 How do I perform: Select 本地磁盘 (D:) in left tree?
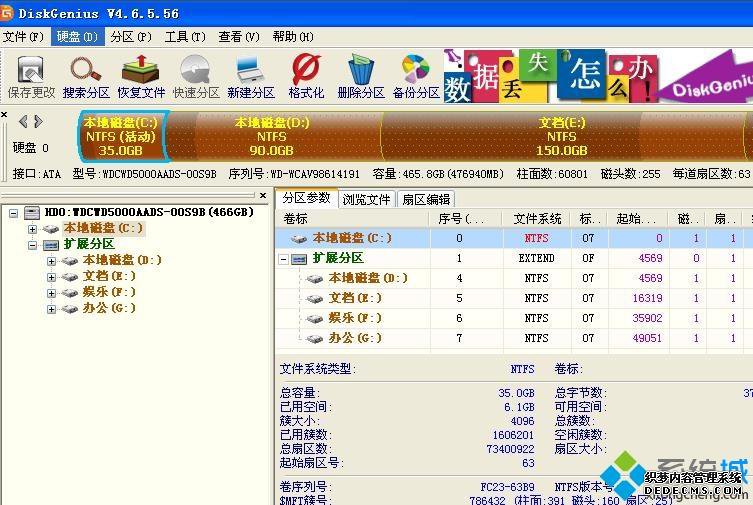[x=122, y=260]
